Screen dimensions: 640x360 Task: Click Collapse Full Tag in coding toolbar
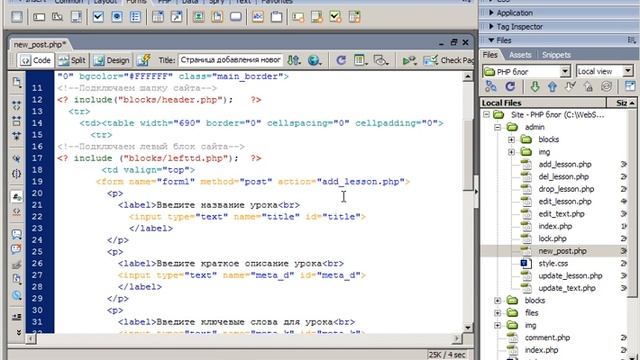coord(16,105)
